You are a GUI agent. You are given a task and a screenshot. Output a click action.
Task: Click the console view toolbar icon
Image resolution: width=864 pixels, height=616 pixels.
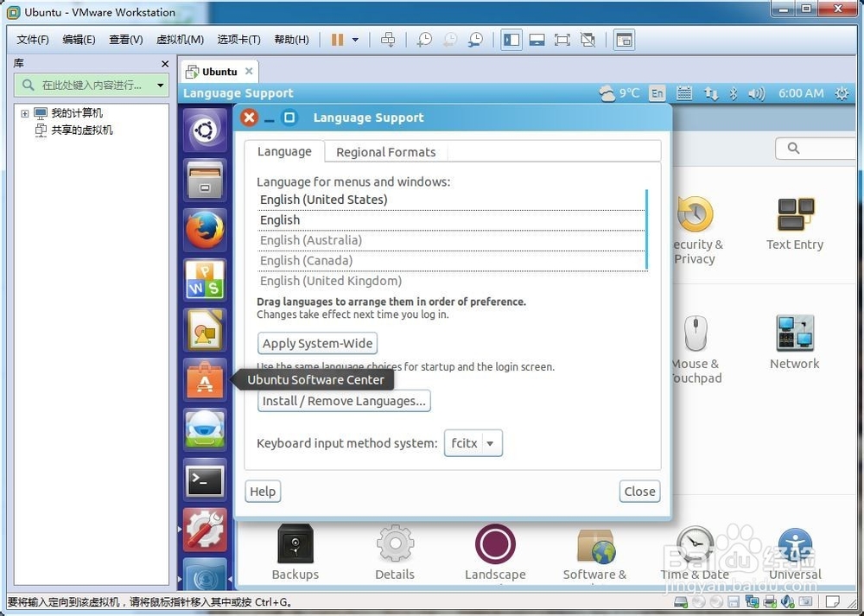coord(624,40)
